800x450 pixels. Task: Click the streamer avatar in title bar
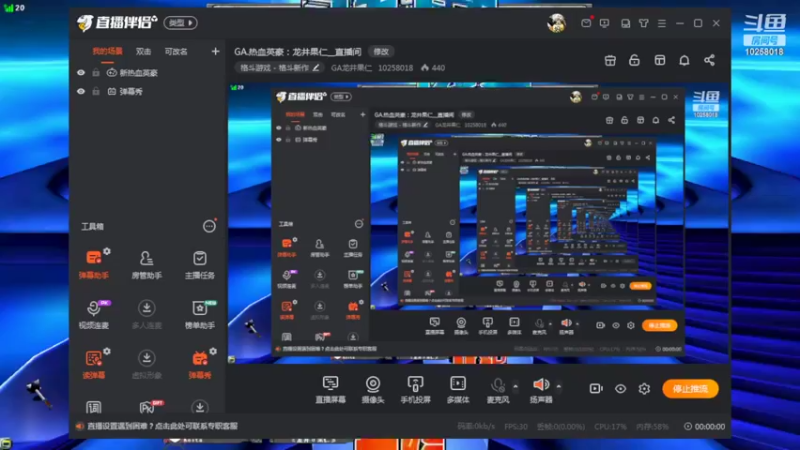[557, 23]
